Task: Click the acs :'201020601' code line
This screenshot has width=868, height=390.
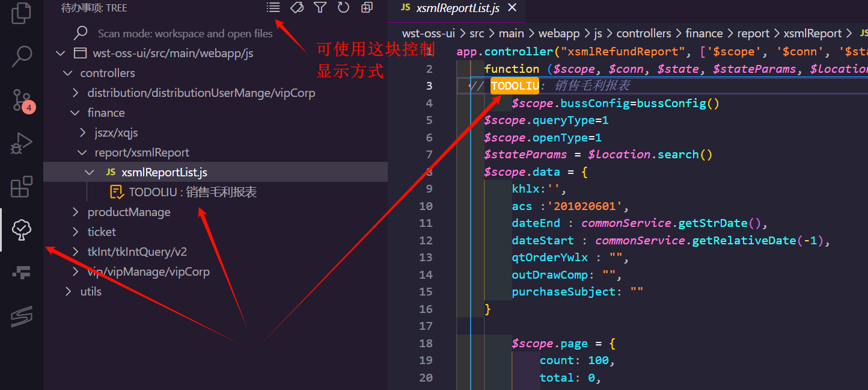Action: coord(570,206)
